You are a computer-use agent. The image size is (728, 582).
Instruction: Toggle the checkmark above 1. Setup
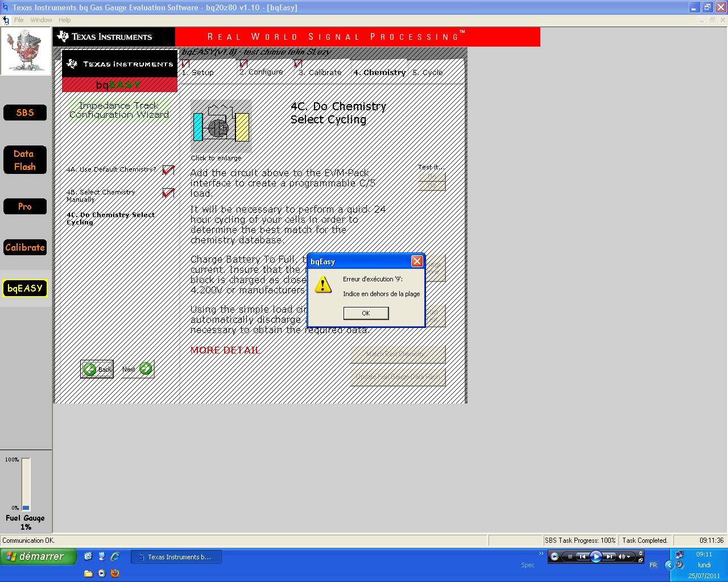tap(186, 63)
